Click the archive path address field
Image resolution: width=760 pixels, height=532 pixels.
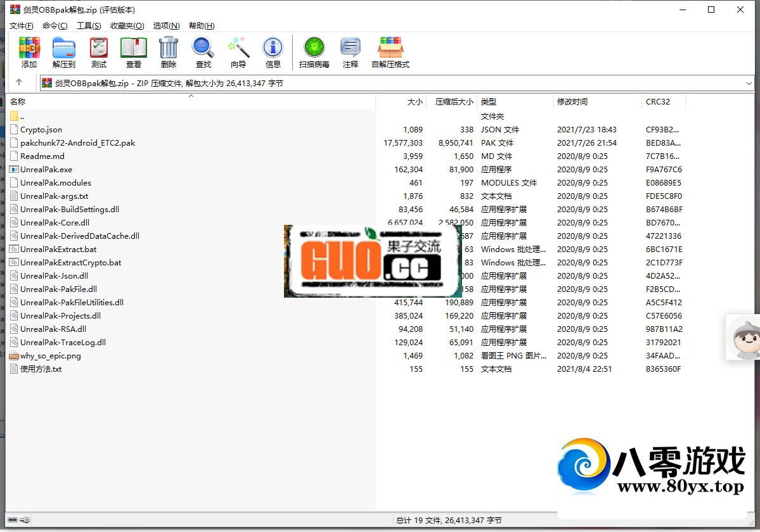[396, 83]
